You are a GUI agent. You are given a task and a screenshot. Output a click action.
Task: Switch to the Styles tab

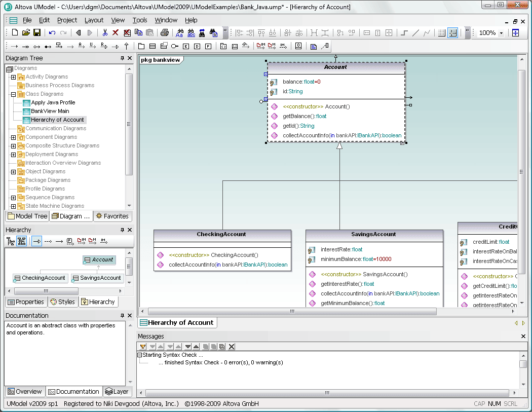63,302
